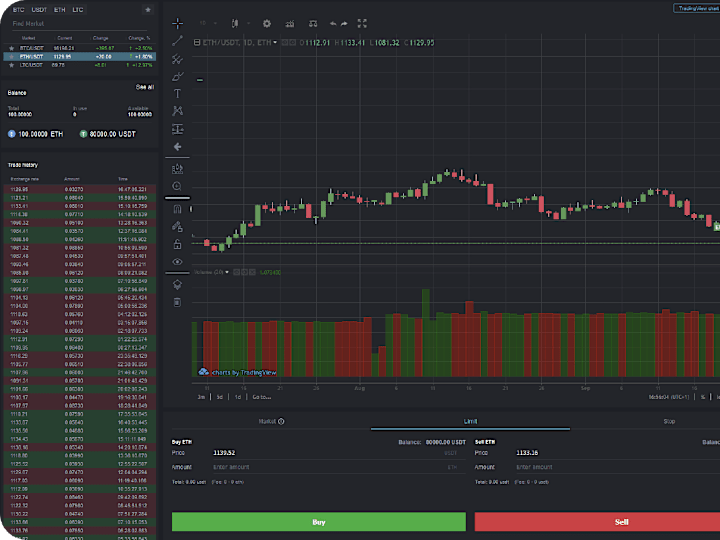Toggle lock all drawing tools

coord(177,244)
